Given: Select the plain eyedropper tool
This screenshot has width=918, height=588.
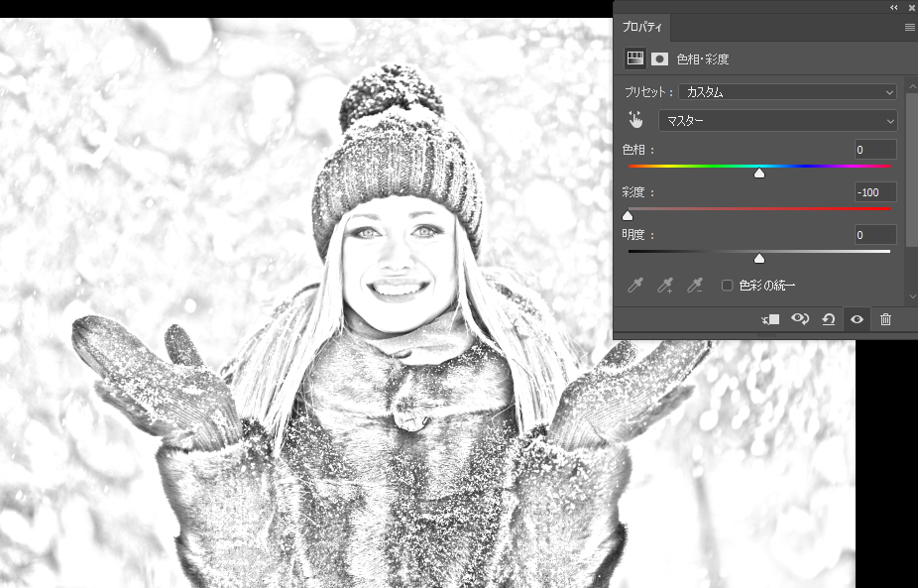Looking at the screenshot, I should (635, 286).
